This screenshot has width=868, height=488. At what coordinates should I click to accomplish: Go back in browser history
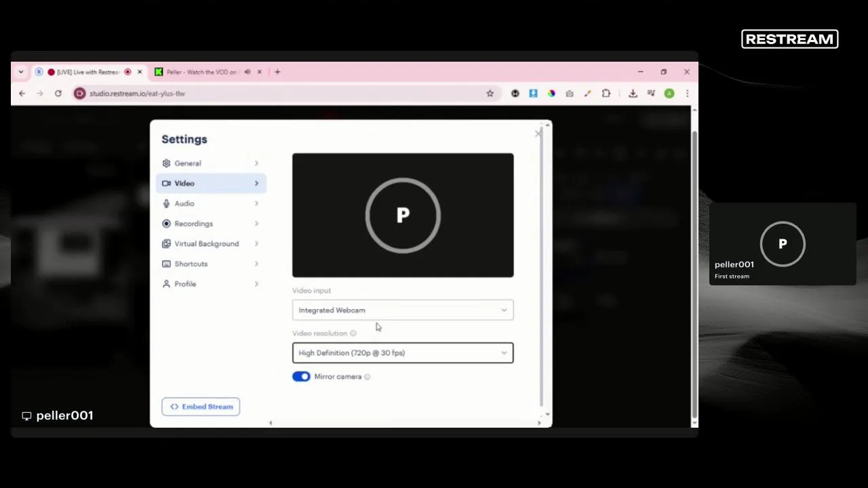click(22, 94)
